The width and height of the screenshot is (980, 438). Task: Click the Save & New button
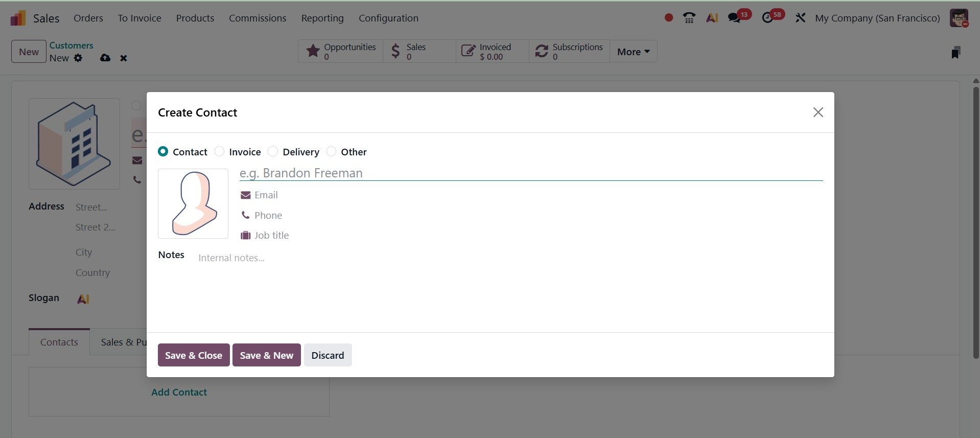pyautogui.click(x=267, y=355)
